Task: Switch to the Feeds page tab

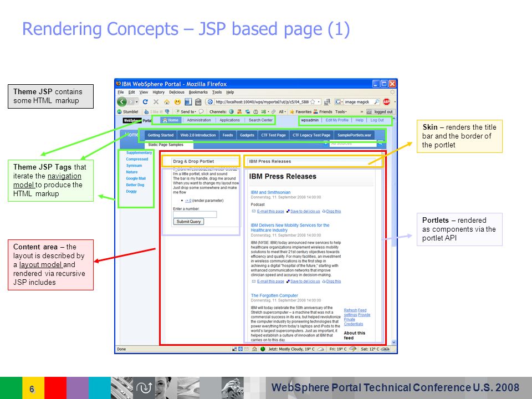Action: pyautogui.click(x=228, y=135)
